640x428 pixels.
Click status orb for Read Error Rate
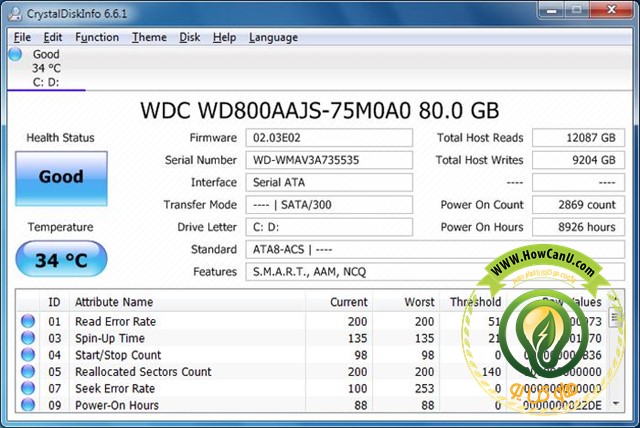(x=28, y=321)
